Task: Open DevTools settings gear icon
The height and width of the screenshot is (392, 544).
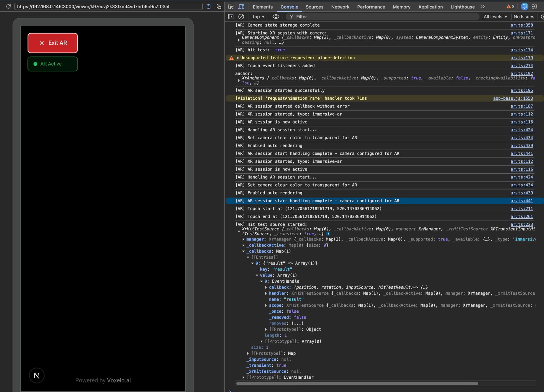Action: tap(534, 7)
